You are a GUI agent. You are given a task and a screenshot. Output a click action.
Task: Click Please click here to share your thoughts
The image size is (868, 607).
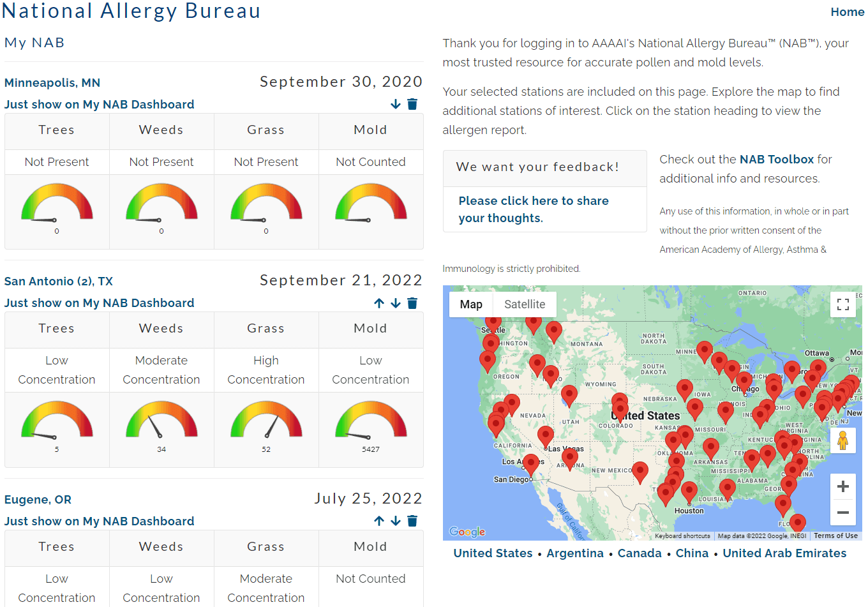pyautogui.click(x=534, y=209)
